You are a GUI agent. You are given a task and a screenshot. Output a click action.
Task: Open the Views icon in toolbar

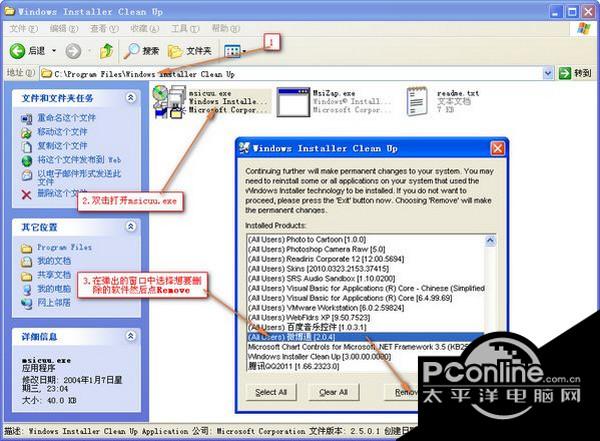pos(232,51)
